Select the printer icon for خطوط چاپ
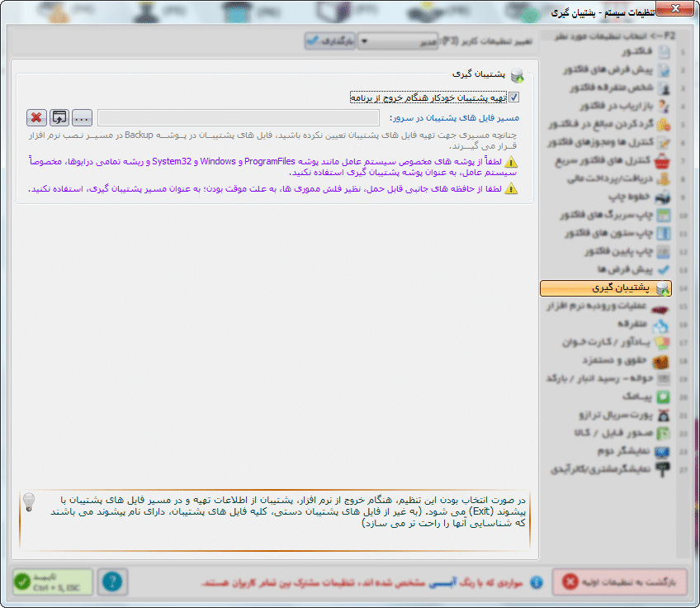Image resolution: width=700 pixels, height=608 pixels. [x=663, y=197]
